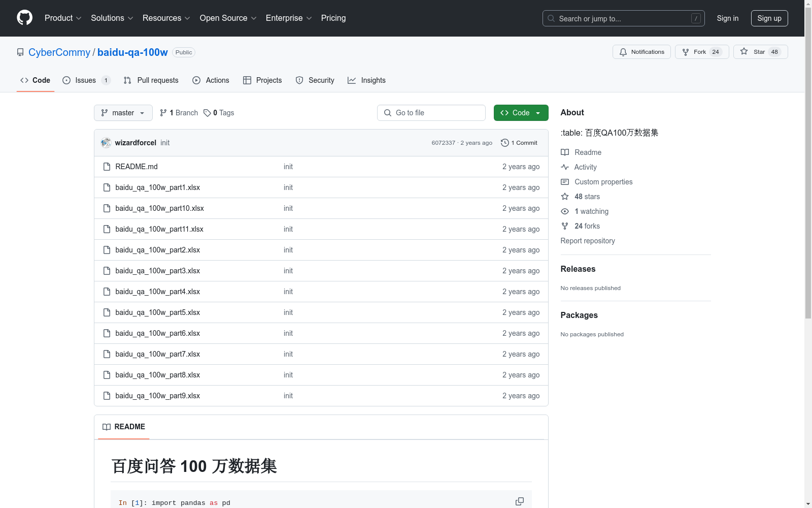This screenshot has width=812, height=508.
Task: Open the baidu_qa_100w_part11.xlsx file
Action: 159,229
